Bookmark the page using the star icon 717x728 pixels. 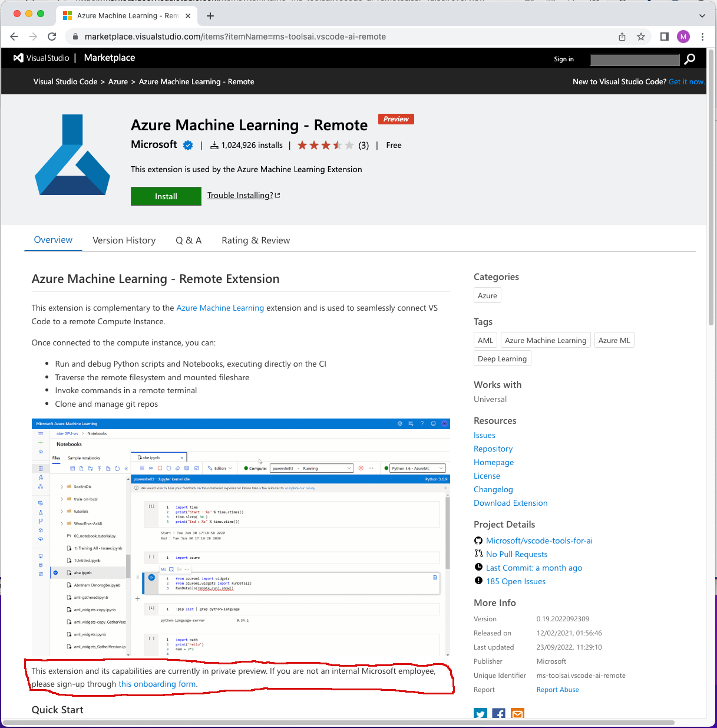pos(640,36)
